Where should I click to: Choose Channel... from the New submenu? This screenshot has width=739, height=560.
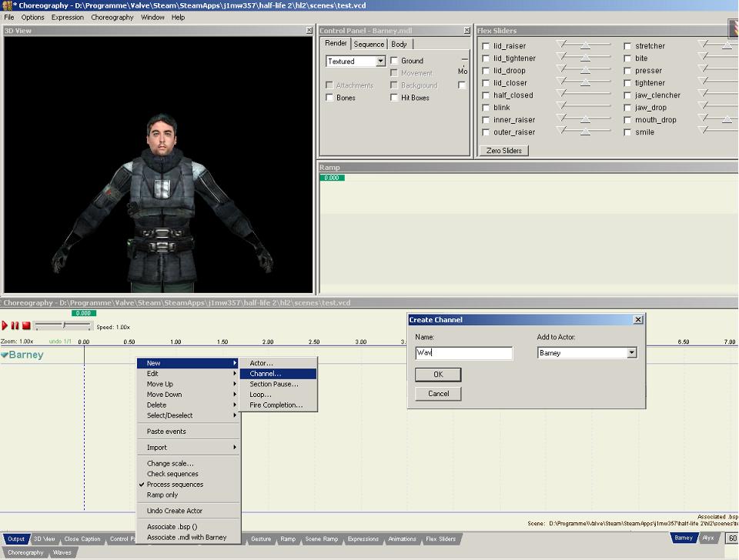click(x=278, y=374)
